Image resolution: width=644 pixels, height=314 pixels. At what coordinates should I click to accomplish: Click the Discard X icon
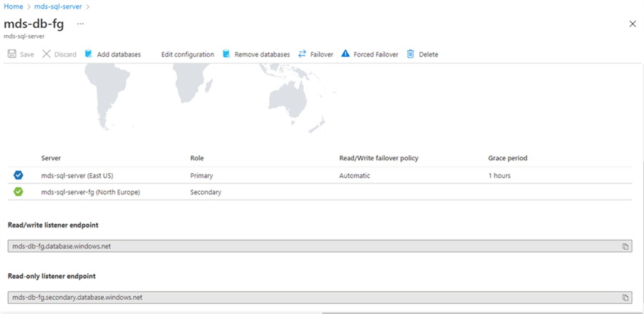coord(47,54)
